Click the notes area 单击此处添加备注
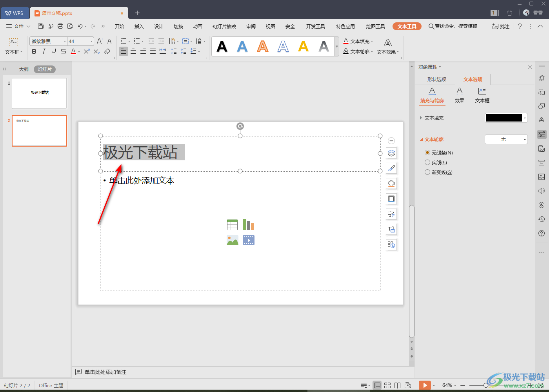The width and height of the screenshot is (549, 392). pos(105,372)
